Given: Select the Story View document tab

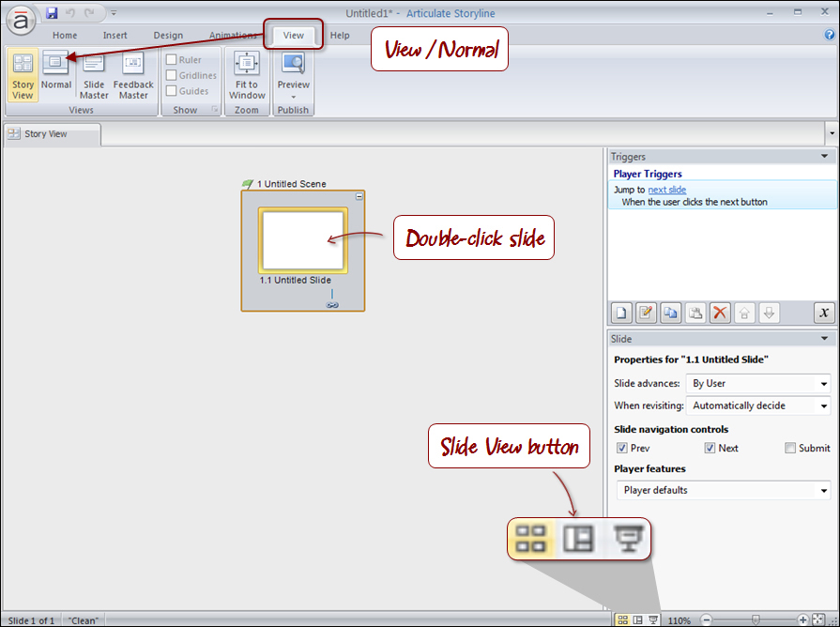Looking at the screenshot, I should [x=52, y=134].
